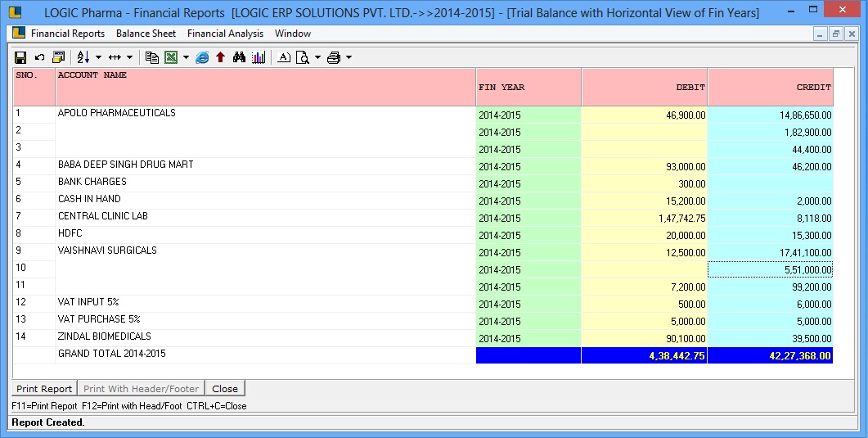Click the font letter A icon
The height and width of the screenshot is (438, 868).
click(283, 57)
